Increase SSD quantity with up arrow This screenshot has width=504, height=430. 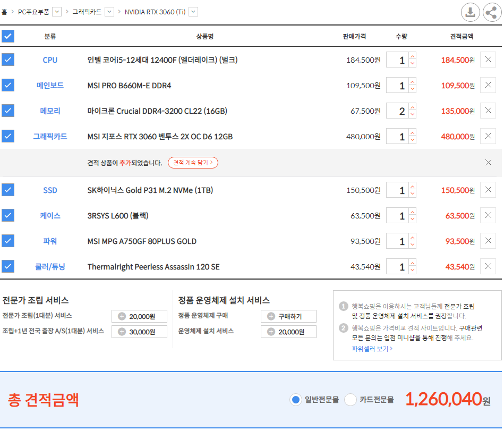tap(413, 186)
